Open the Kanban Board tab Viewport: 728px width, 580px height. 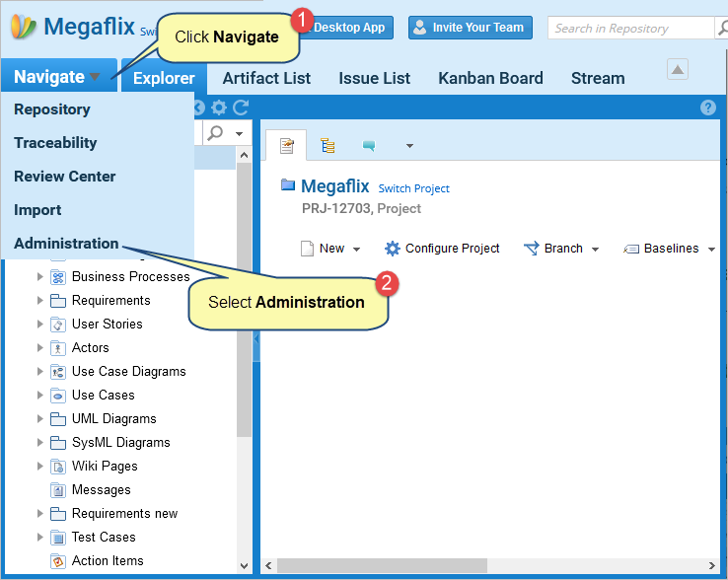(490, 78)
